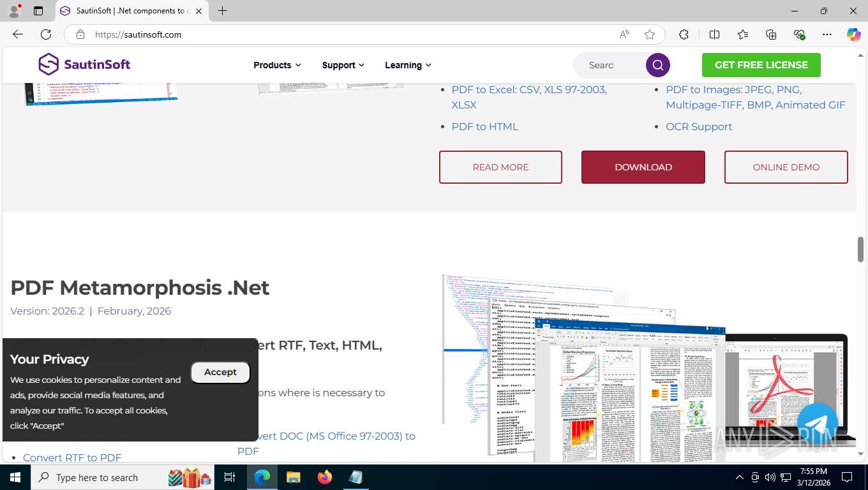868x490 pixels.
Task: Click taskbar search box
Action: click(123, 477)
